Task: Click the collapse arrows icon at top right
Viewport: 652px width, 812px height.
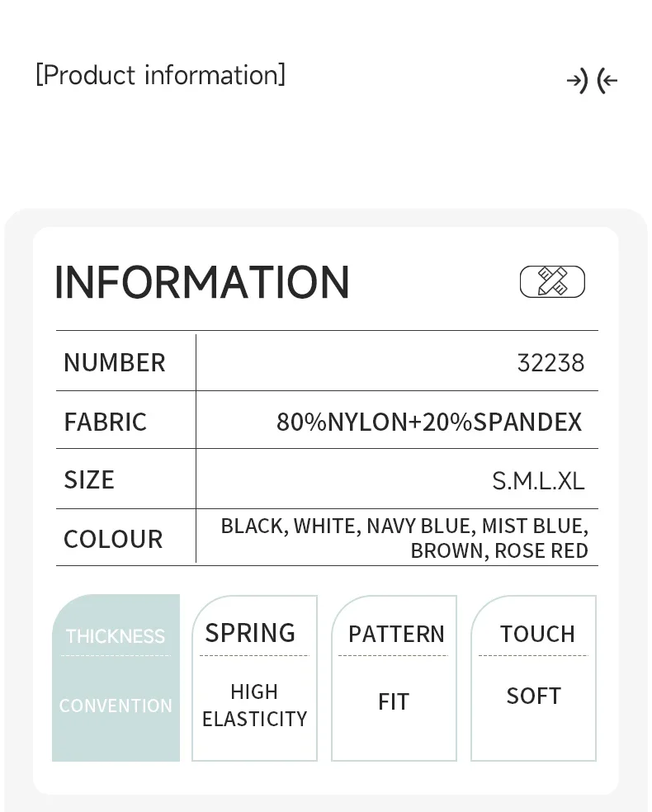Action: (592, 80)
